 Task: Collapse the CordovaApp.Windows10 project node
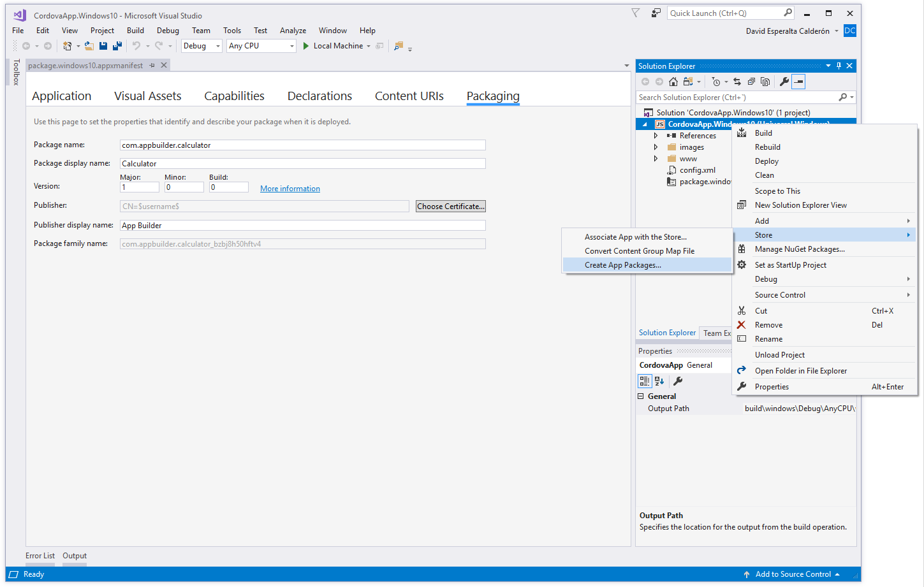click(645, 124)
